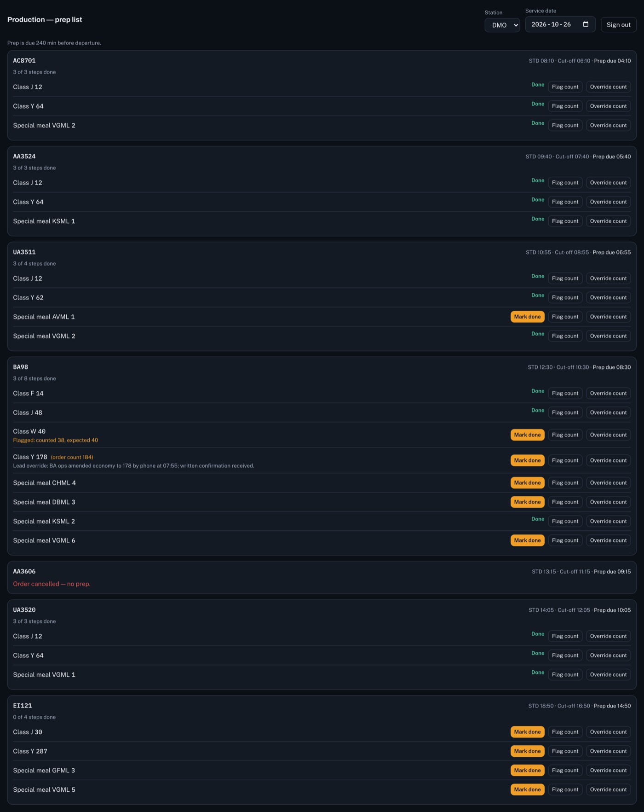Override count for UA3520 Class Y 64
644x812 pixels.
point(609,655)
